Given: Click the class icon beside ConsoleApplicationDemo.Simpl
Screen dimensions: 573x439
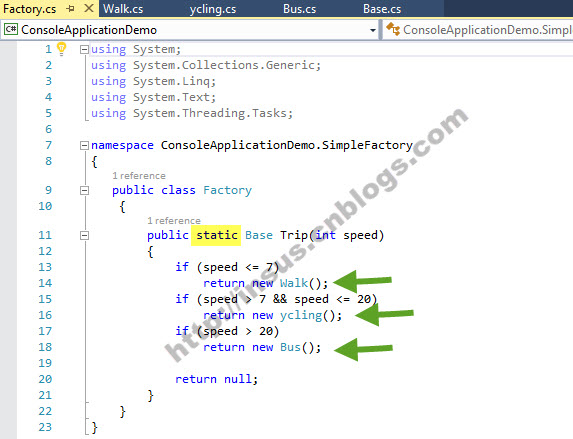Looking at the screenshot, I should (x=393, y=29).
